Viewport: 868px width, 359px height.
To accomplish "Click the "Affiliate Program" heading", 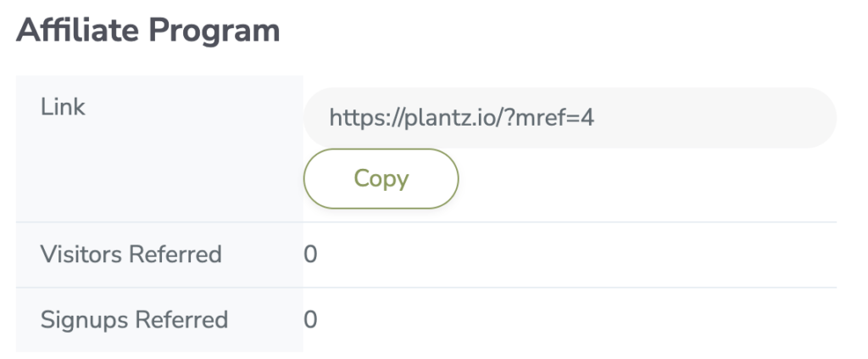I will pos(147,31).
